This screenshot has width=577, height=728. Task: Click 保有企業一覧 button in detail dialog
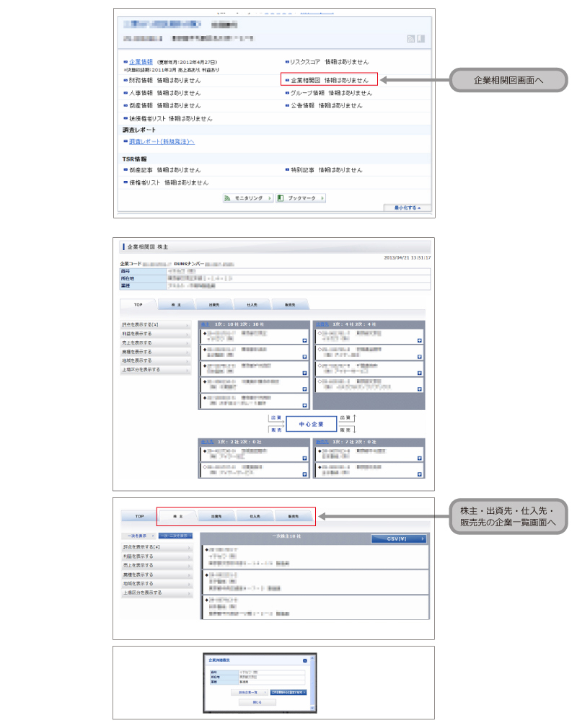[x=250, y=692]
